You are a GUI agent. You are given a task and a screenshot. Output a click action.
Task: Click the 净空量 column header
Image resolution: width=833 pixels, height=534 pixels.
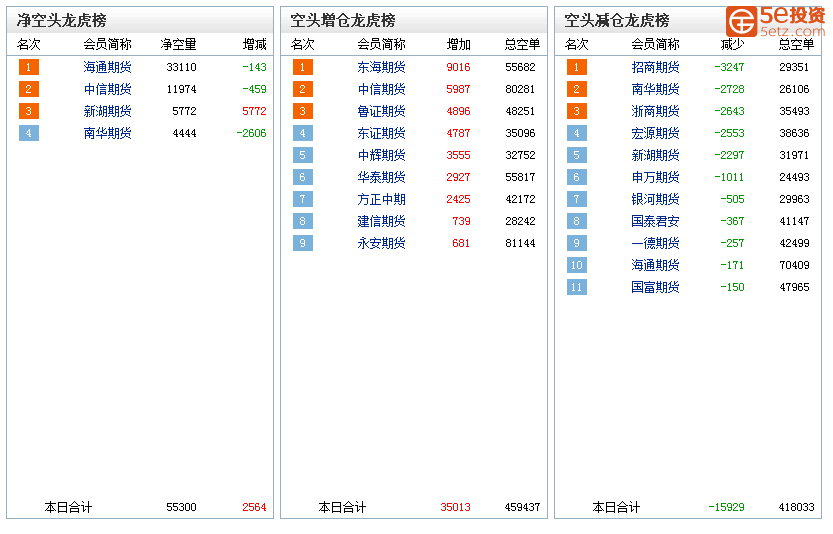tap(178, 44)
